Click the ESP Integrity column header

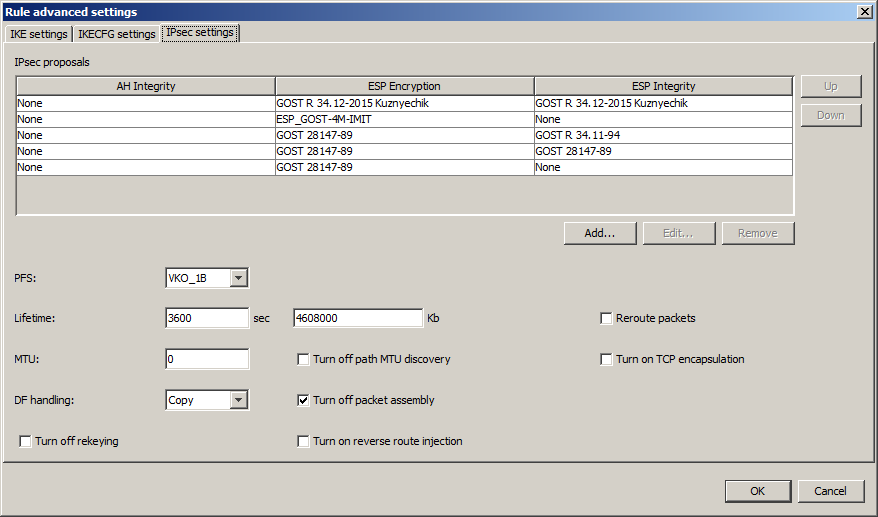click(664, 86)
